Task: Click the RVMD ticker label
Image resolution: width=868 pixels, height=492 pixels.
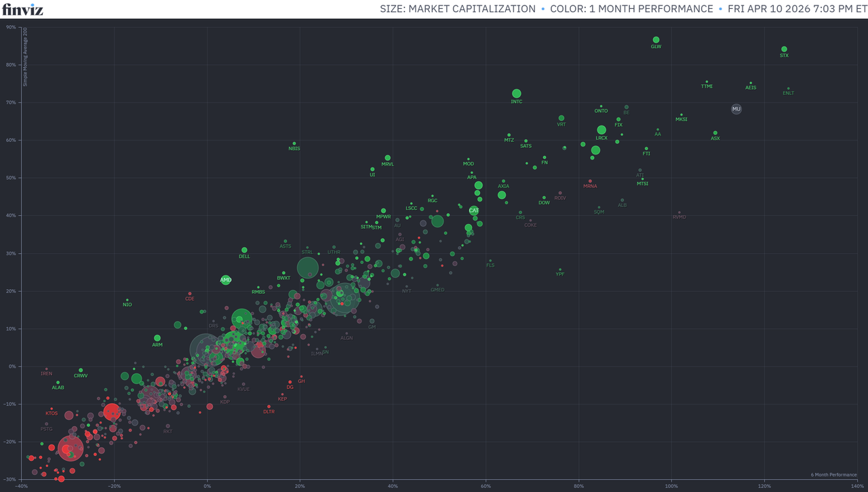Action: tap(679, 217)
